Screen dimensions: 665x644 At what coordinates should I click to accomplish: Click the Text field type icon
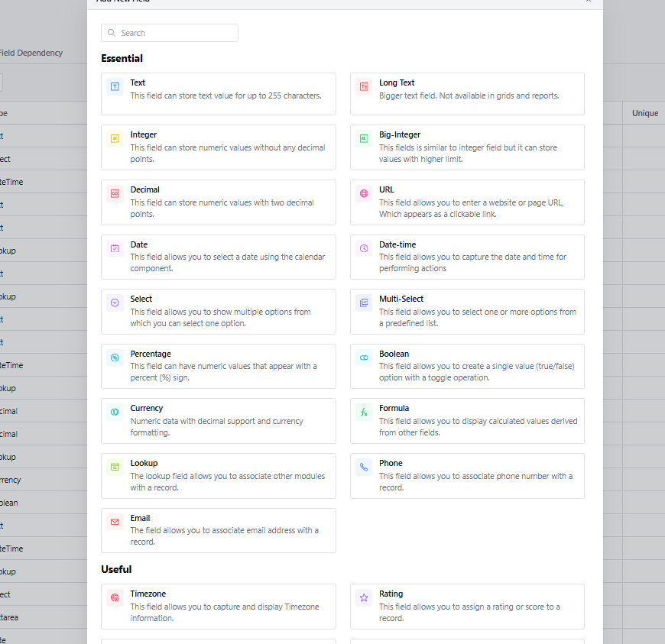tap(115, 87)
